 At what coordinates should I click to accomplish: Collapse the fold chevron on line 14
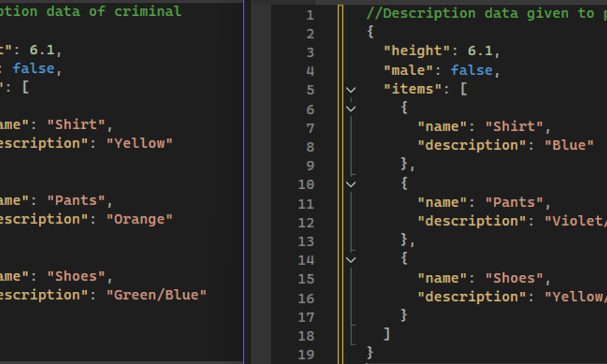click(351, 260)
